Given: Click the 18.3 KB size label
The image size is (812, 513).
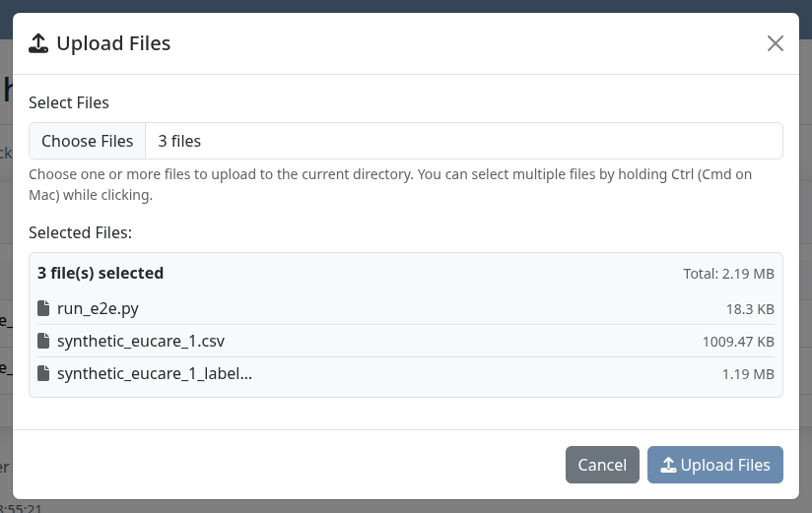Looking at the screenshot, I should pyautogui.click(x=750, y=309).
